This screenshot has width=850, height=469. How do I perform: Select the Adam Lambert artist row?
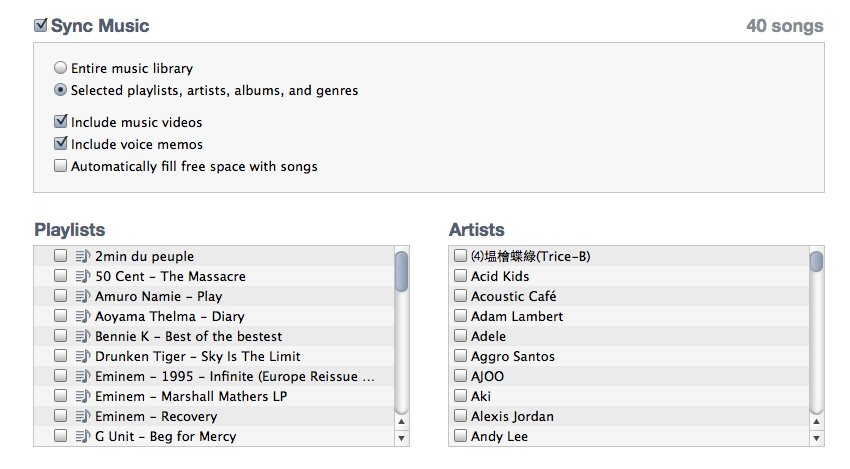click(629, 316)
